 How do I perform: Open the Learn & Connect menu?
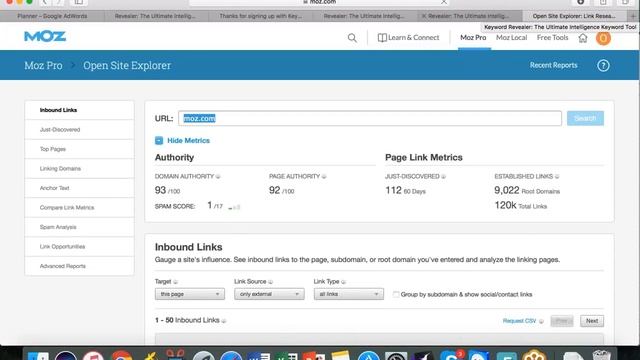[x=408, y=38]
